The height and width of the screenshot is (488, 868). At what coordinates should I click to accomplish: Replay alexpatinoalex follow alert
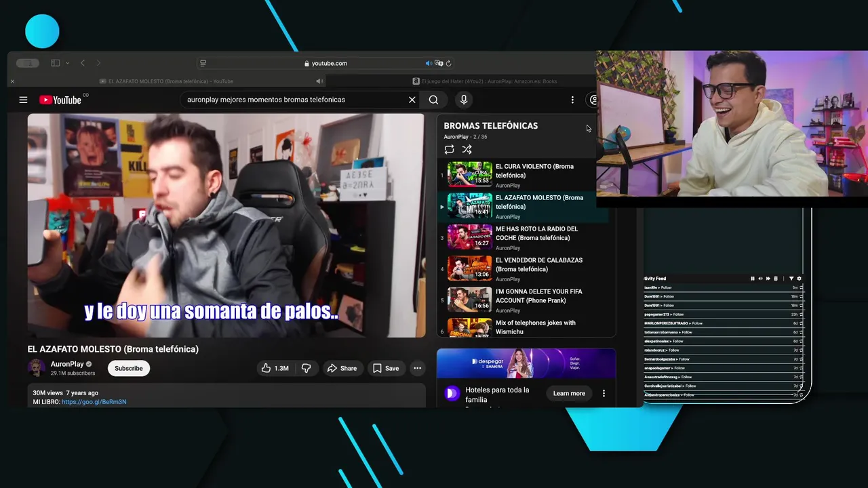[801, 341]
